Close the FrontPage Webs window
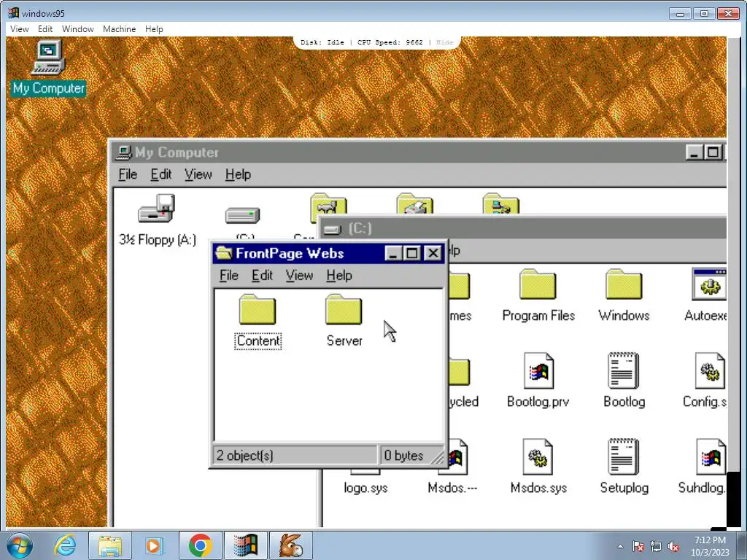Viewport: 747px width, 560px height. 433,253
